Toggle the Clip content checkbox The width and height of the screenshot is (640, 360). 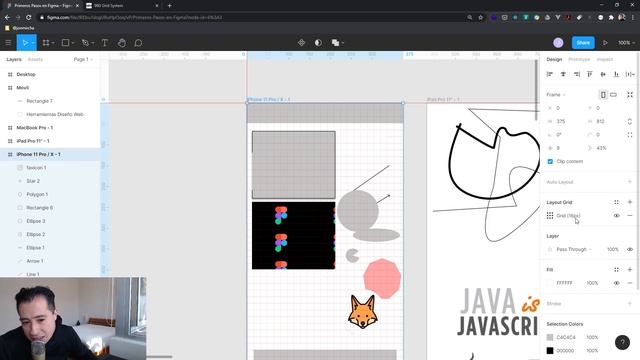pyautogui.click(x=550, y=161)
